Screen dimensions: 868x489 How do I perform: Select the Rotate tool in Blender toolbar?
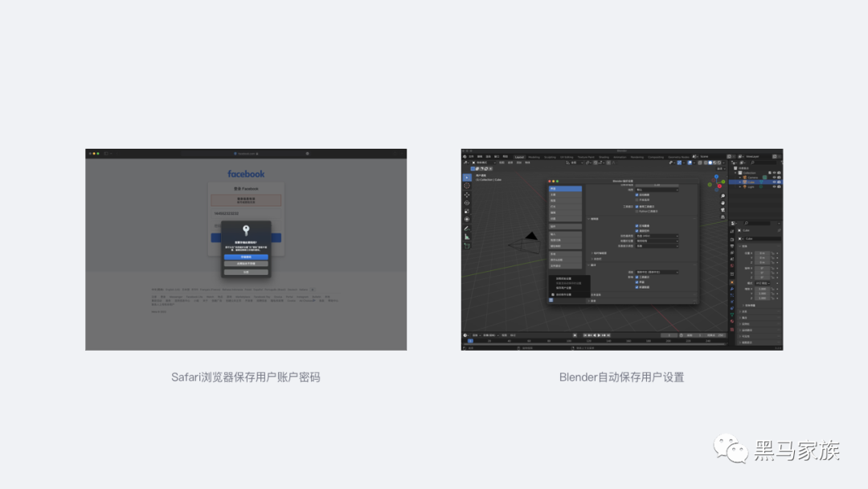point(467,203)
